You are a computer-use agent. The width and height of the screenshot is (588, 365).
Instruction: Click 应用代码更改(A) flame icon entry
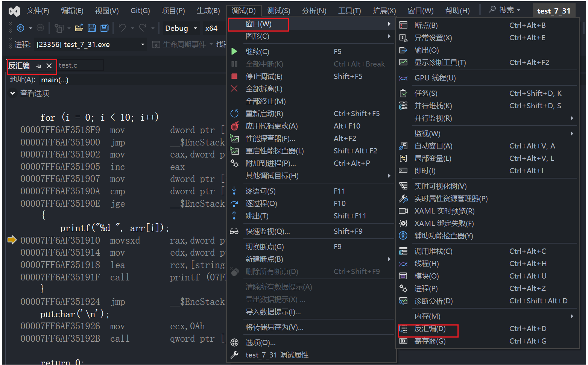point(311,126)
